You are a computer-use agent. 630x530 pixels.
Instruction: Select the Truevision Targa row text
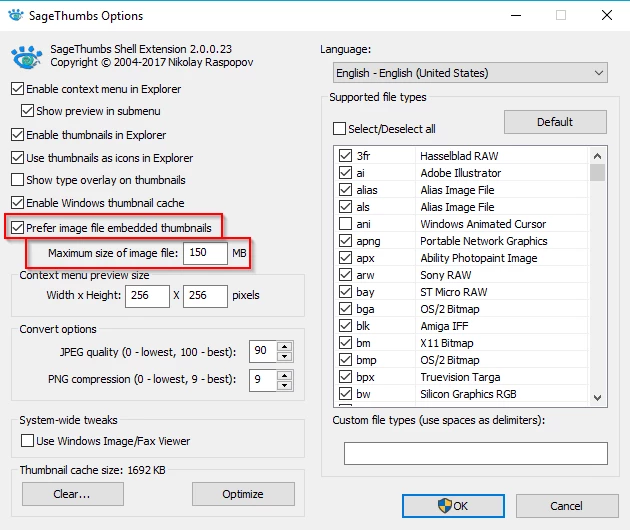pos(460,377)
